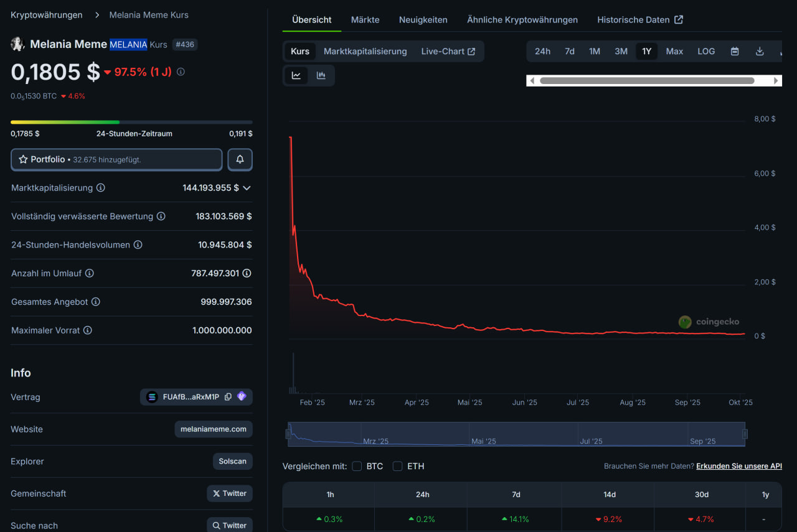The height and width of the screenshot is (532, 797).
Task: Open the calendar date range picker
Action: pos(735,52)
